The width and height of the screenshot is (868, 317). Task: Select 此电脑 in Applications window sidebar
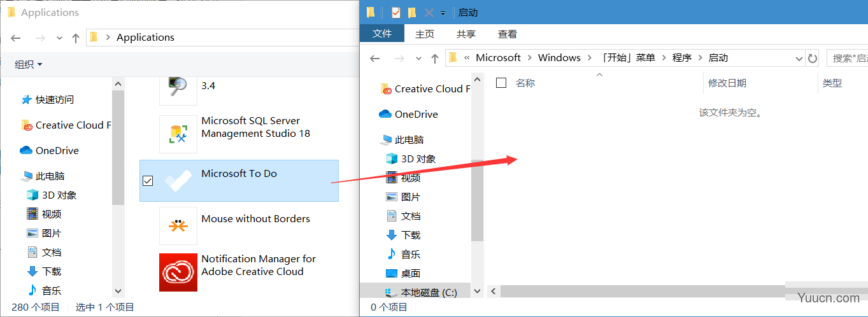point(43,176)
